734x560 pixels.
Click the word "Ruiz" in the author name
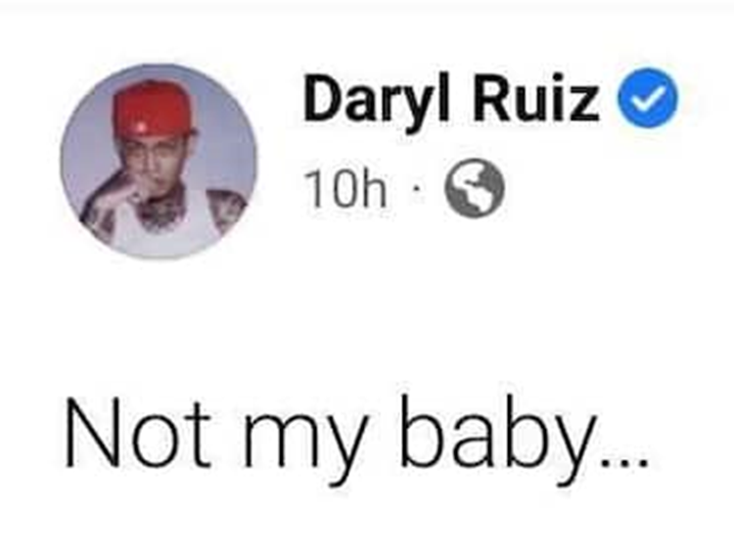536,98
